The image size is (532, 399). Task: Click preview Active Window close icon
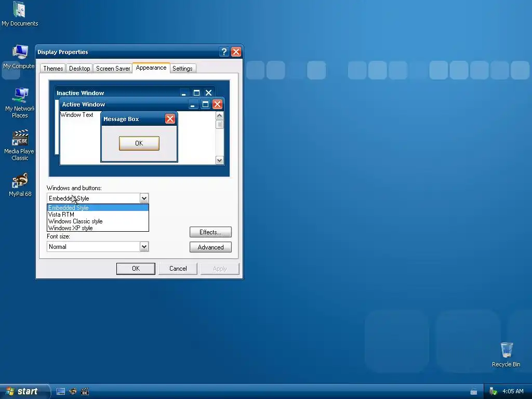(218, 104)
